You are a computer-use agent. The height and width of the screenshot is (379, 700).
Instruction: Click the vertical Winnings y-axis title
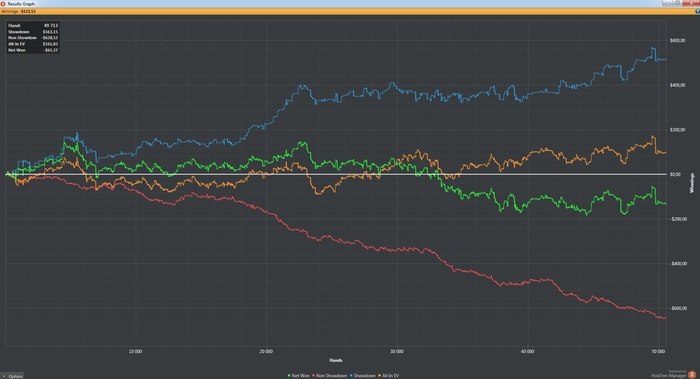pyautogui.click(x=692, y=183)
